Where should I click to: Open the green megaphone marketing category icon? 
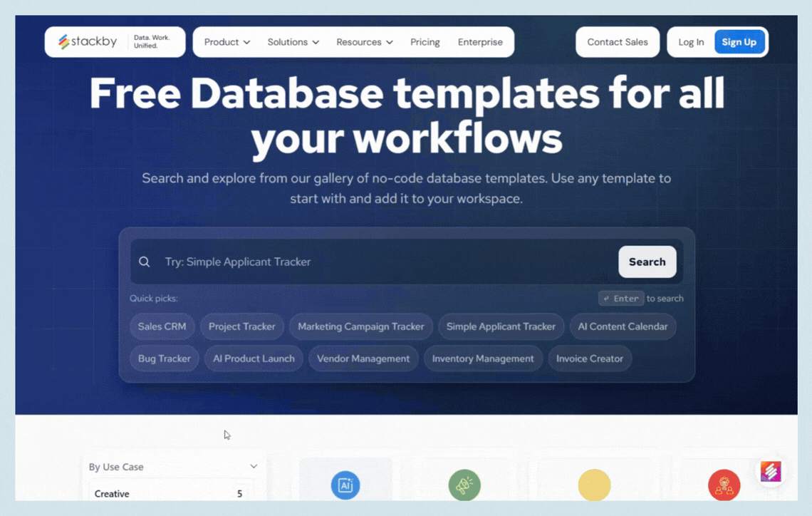(464, 485)
